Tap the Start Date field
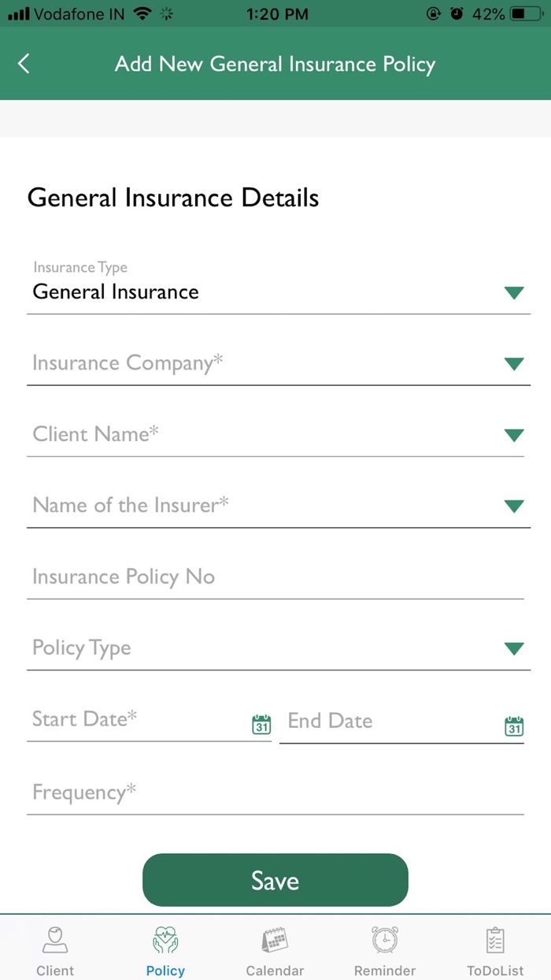This screenshot has width=551, height=980. coord(118,718)
